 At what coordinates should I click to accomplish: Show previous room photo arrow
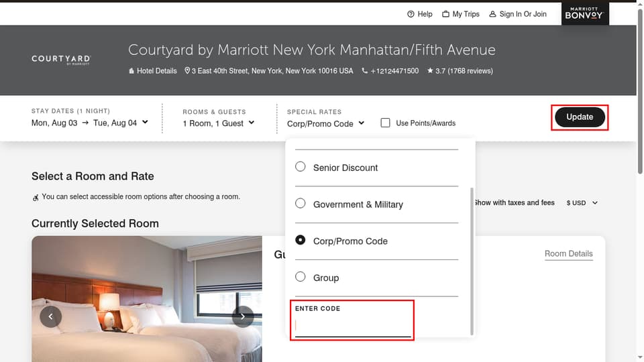pyautogui.click(x=50, y=316)
